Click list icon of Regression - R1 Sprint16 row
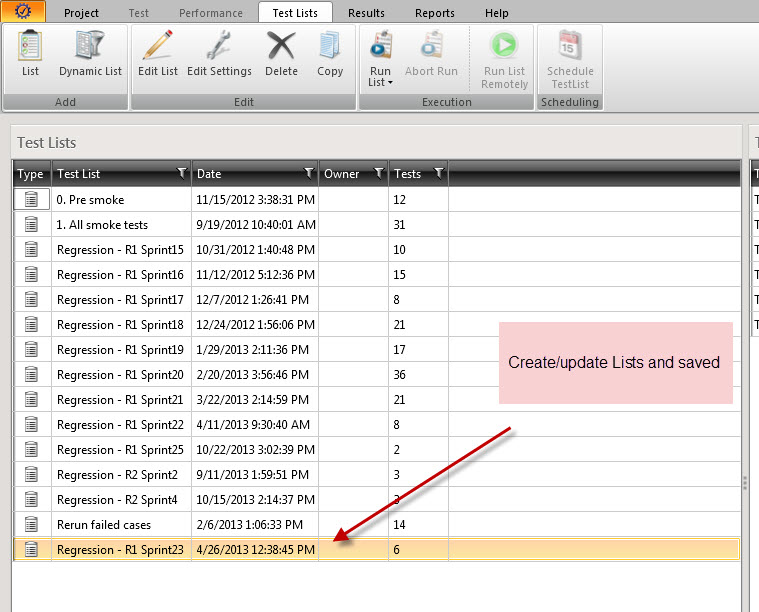 tap(31, 275)
